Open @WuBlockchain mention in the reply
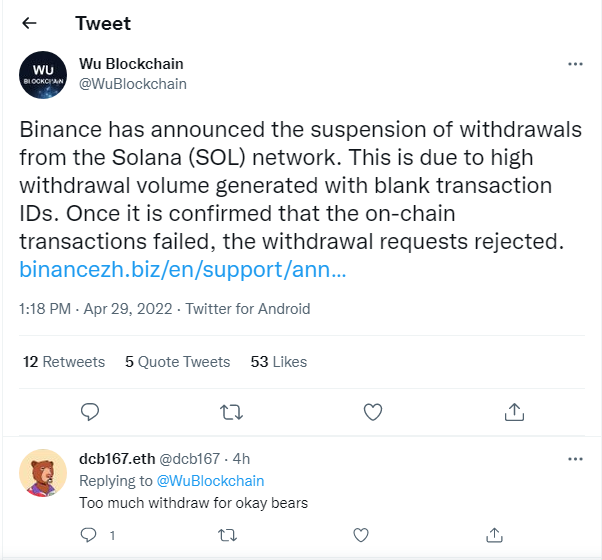The height and width of the screenshot is (560, 602). tap(210, 481)
